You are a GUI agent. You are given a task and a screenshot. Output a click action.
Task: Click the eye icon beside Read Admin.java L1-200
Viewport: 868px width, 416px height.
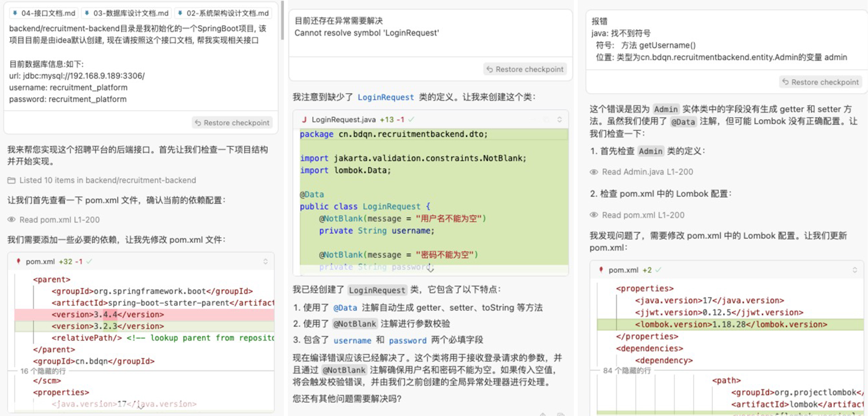594,172
